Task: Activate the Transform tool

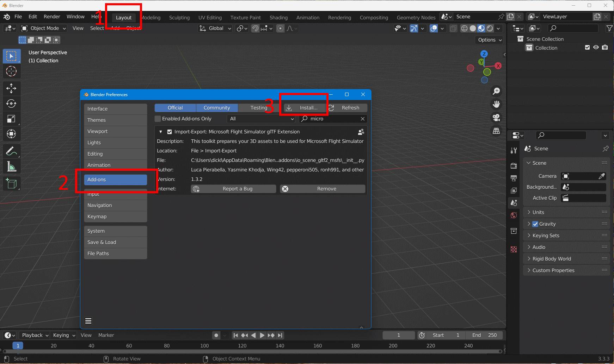Action: tap(12, 134)
